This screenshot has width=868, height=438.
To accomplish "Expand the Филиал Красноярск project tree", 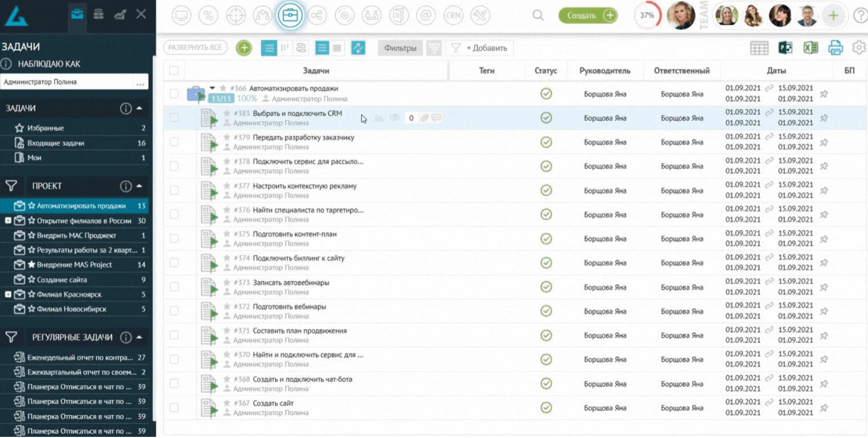I will [8, 294].
